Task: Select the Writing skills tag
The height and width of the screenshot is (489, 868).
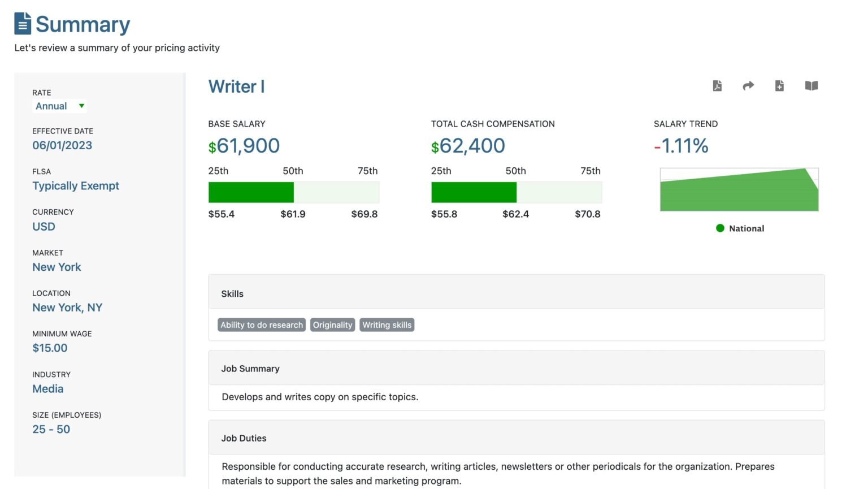Action: 387,325
